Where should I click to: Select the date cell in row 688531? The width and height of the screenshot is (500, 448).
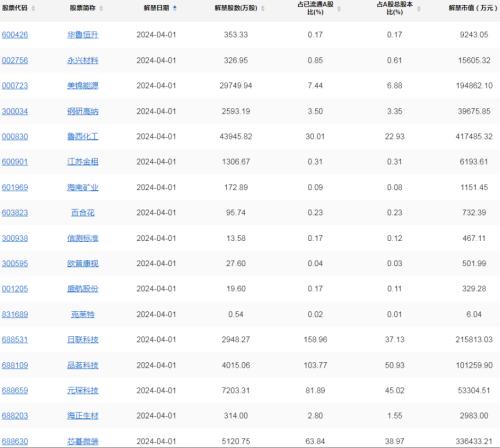[x=156, y=340]
